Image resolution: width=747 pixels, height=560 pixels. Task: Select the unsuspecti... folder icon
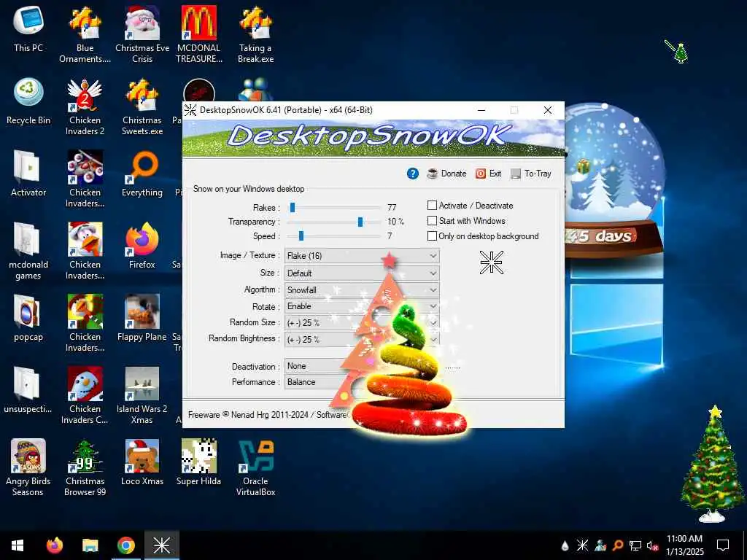click(28, 390)
